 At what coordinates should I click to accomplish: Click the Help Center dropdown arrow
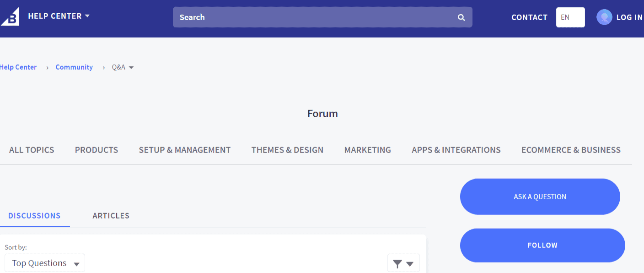(87, 16)
